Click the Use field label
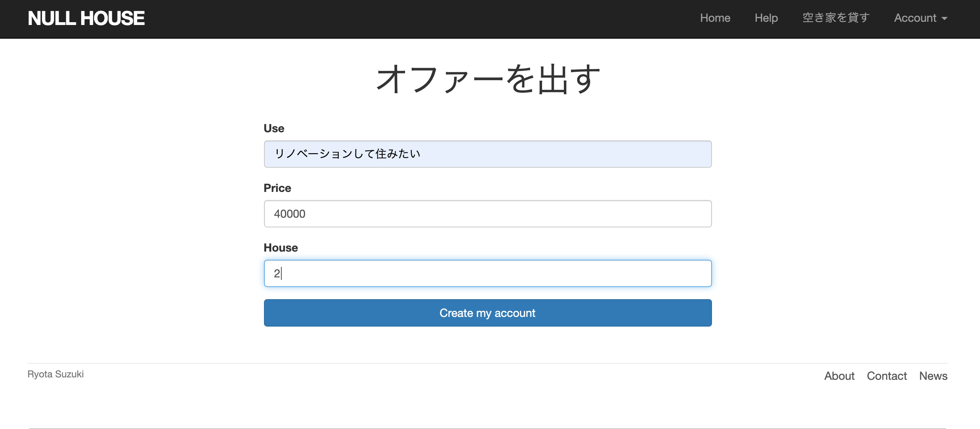Screen dimensions: 980x429 274,128
